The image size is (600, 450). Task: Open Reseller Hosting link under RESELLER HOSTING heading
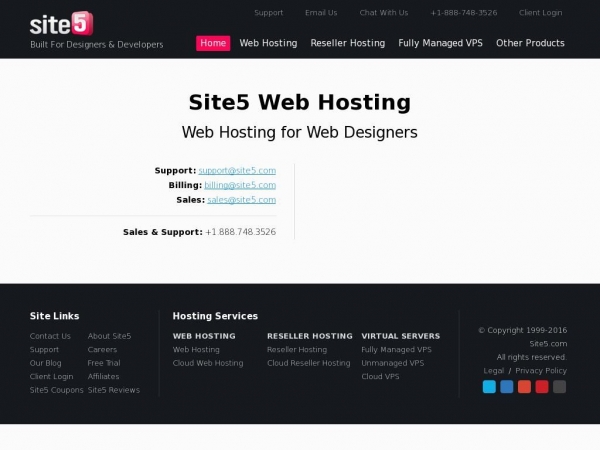(x=297, y=350)
